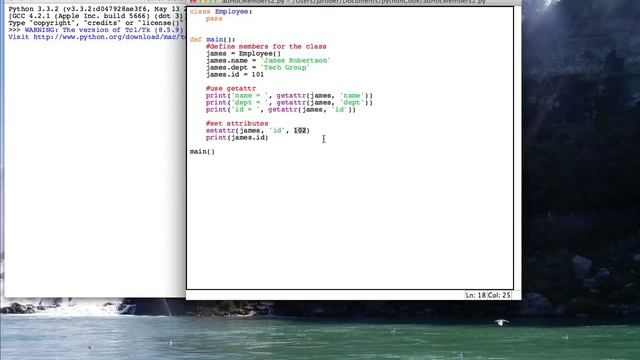This screenshot has height=360, width=640.
Task: Click the '#use getattr' comment
Action: point(231,89)
